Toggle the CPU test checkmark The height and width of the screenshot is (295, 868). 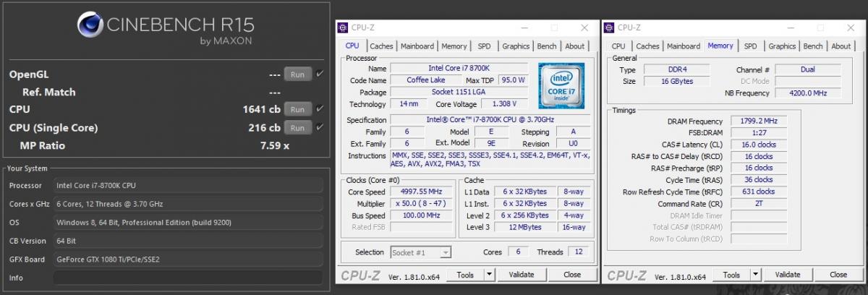[x=320, y=109]
